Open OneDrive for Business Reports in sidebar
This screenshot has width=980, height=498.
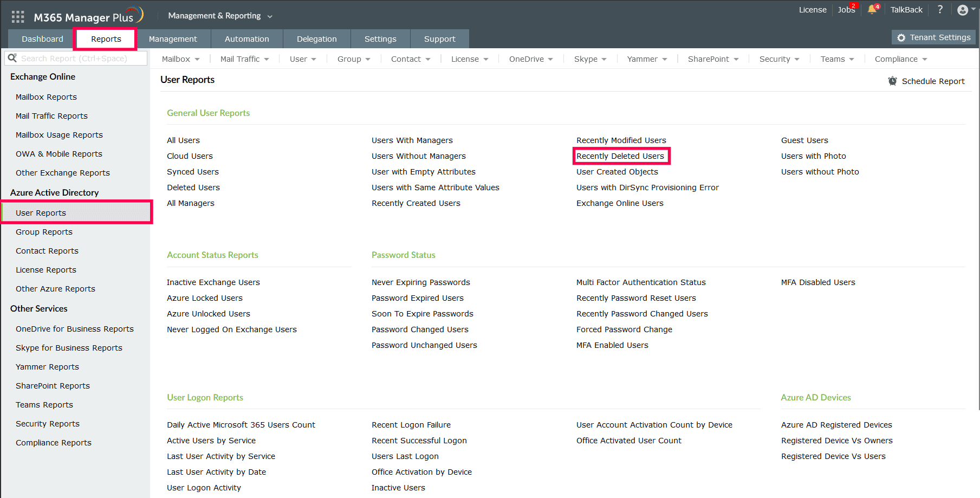tap(75, 329)
